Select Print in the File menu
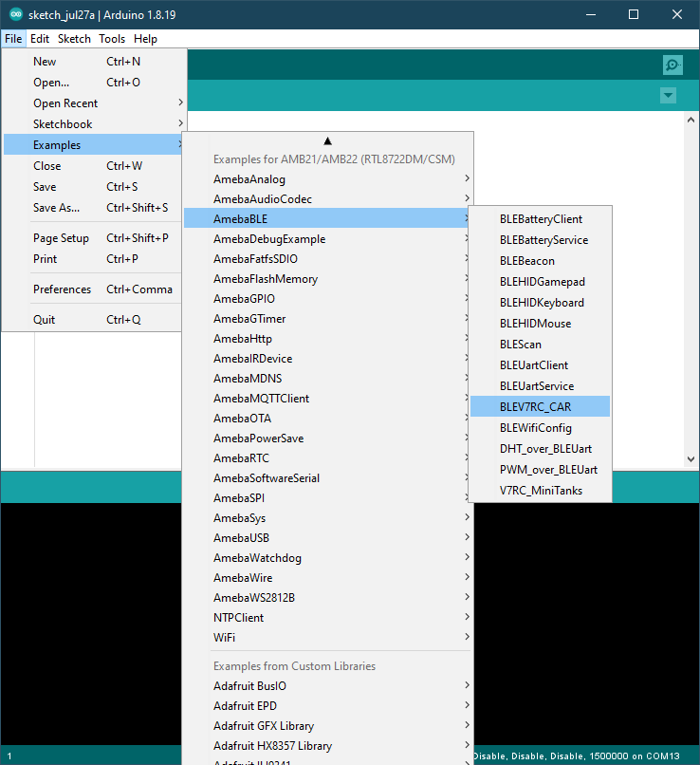700x765 pixels. [x=93, y=259]
